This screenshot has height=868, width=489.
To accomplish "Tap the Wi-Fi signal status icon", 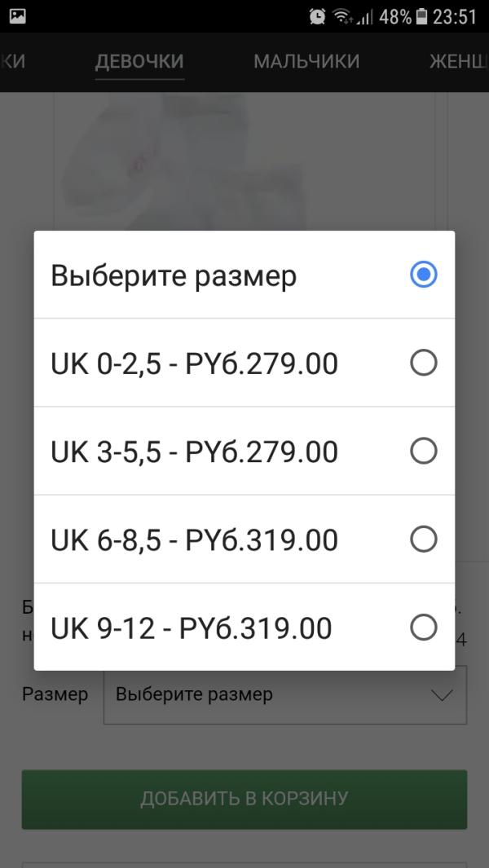I will point(343,16).
